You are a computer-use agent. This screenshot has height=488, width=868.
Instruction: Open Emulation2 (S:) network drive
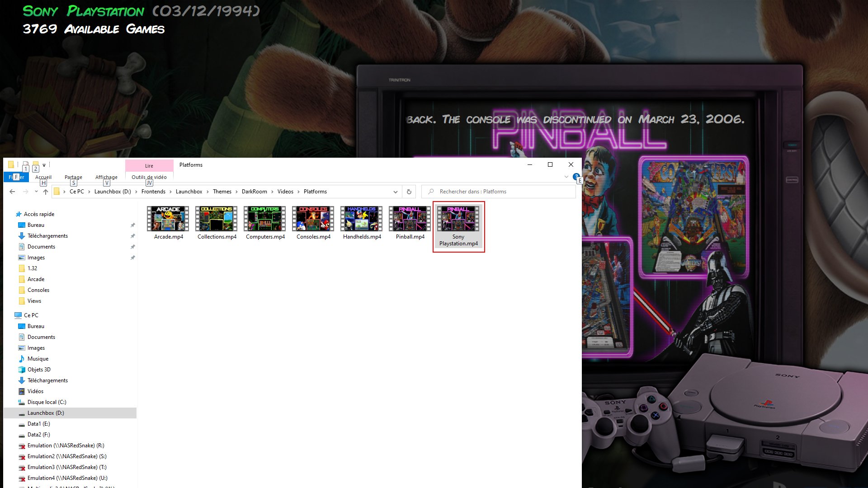[x=67, y=456]
